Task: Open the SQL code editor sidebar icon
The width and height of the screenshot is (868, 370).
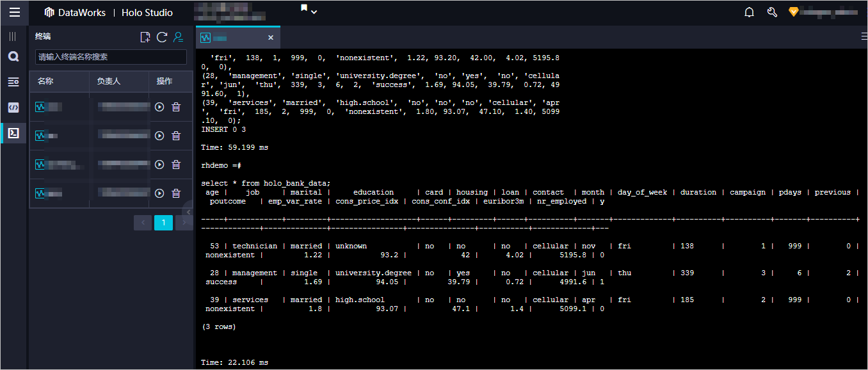Action: (13, 108)
